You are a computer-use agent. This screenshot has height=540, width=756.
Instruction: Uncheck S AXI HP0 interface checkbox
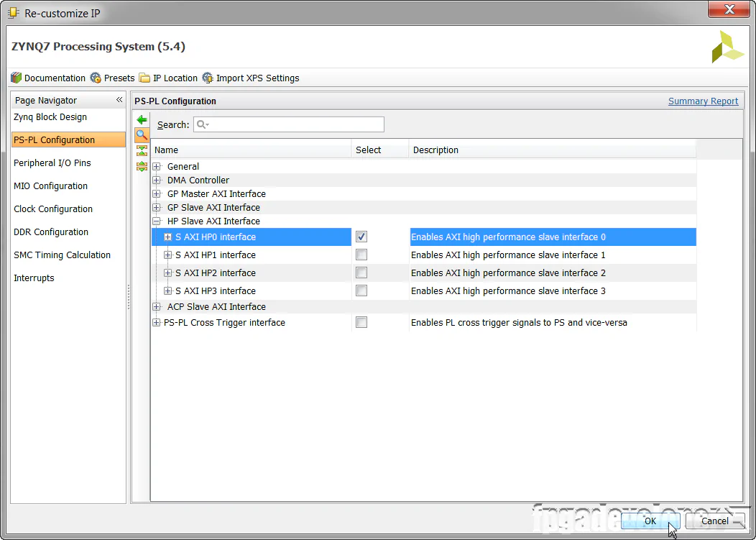361,237
